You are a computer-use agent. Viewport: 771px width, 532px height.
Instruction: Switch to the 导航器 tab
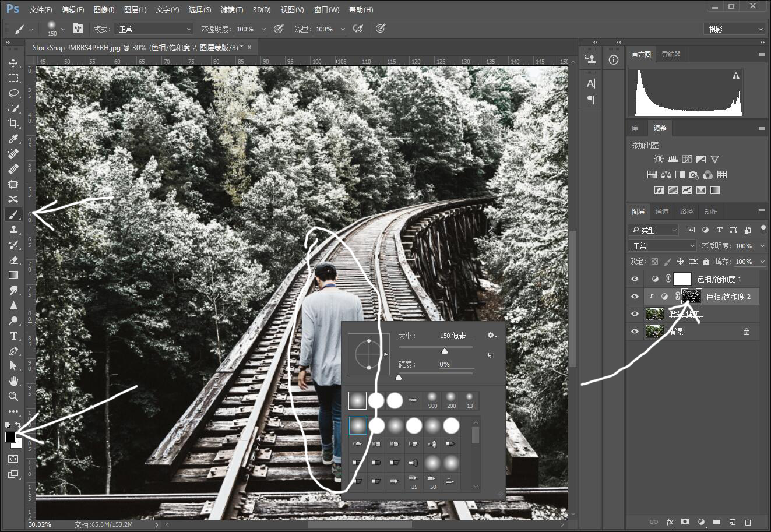point(671,54)
